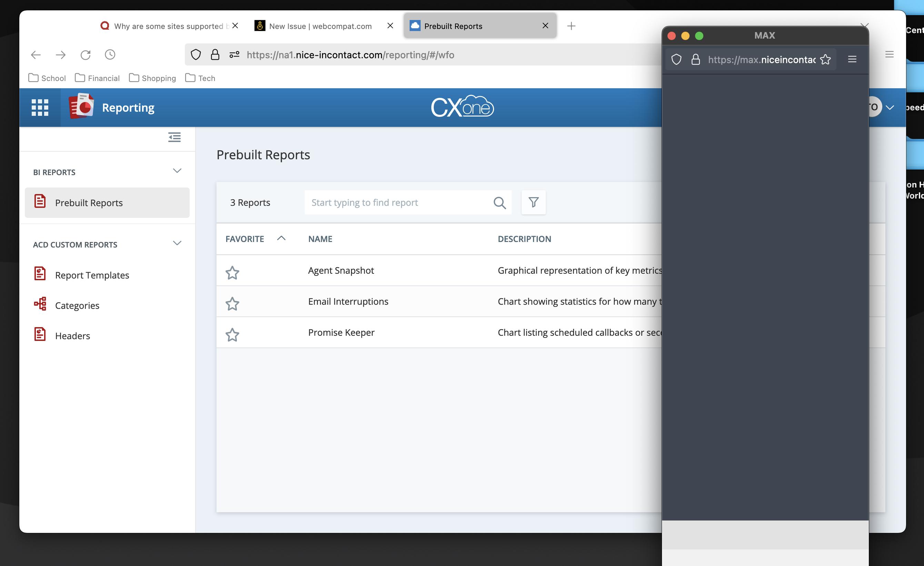The width and height of the screenshot is (924, 566).
Task: Click the MAX window title bar
Action: click(765, 36)
